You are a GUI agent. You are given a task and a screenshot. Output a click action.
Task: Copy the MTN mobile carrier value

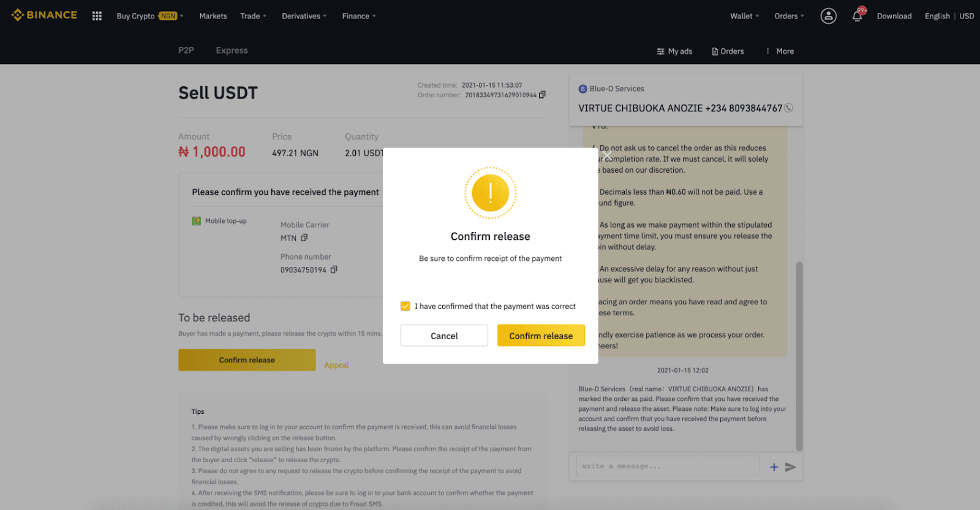(x=304, y=238)
